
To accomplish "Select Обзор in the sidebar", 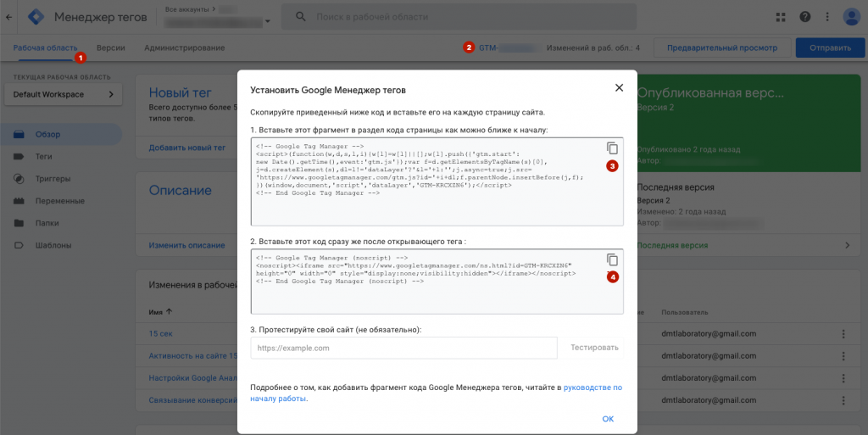I will [x=47, y=135].
